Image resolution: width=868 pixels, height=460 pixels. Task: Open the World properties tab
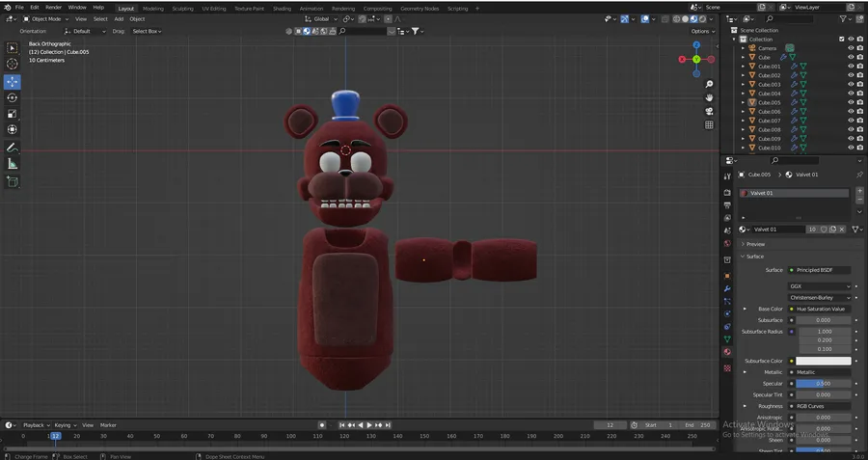tap(727, 244)
